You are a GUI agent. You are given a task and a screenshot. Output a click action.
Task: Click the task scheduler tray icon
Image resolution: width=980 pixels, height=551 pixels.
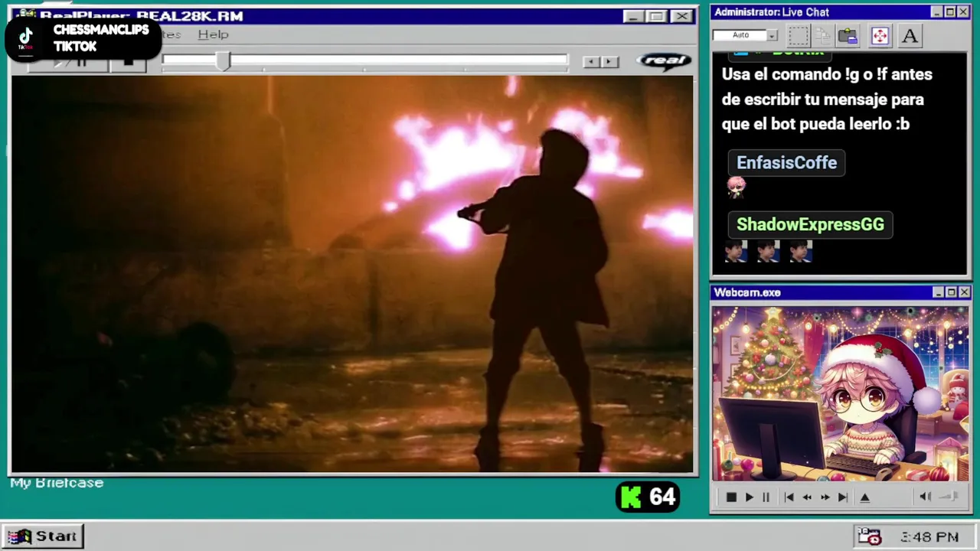coord(869,536)
